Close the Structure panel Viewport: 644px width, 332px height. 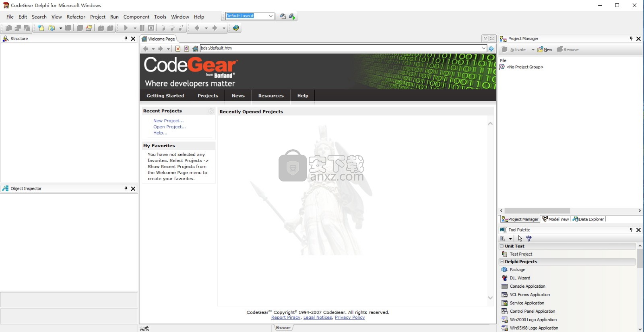point(133,39)
